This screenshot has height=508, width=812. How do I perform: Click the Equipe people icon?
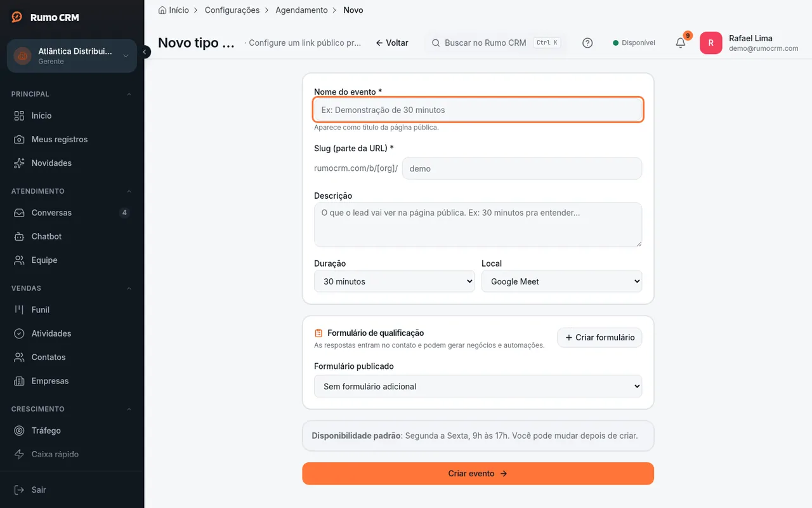coord(20,260)
